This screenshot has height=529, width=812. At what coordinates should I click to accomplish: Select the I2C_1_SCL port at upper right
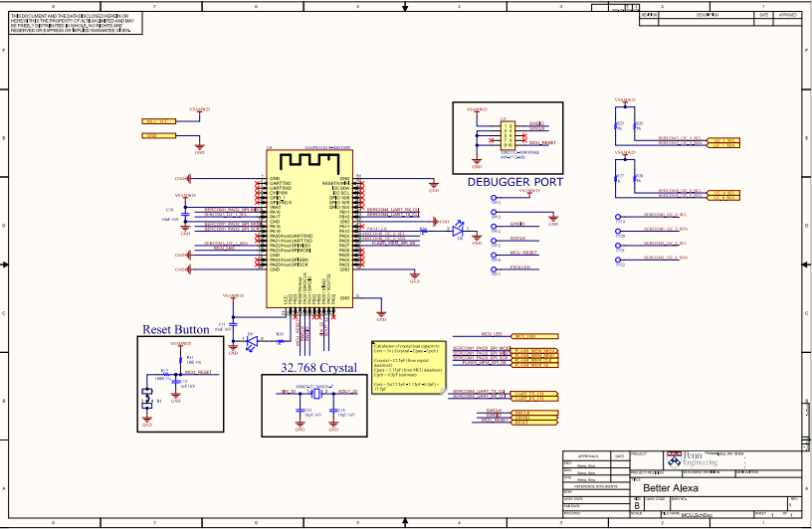coord(723,140)
